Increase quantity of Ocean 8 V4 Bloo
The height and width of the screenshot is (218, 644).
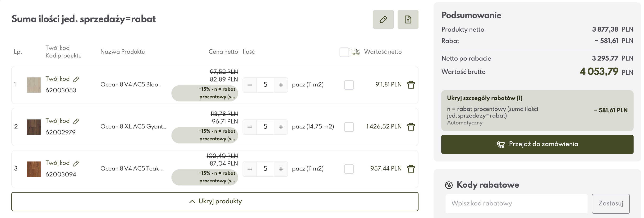pos(281,85)
